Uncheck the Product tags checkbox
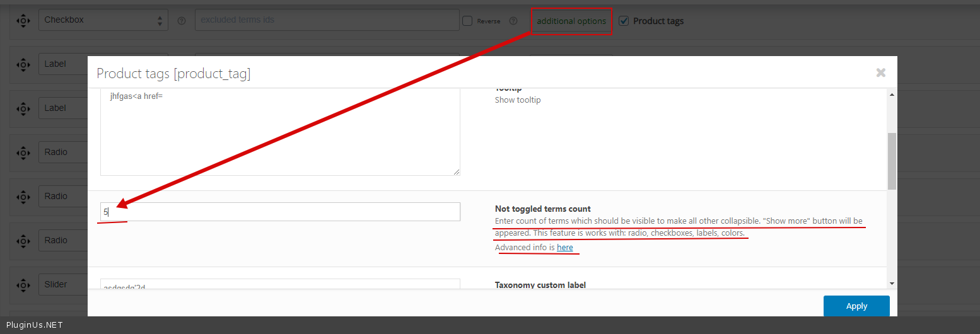The width and height of the screenshot is (980, 334). pos(624,21)
